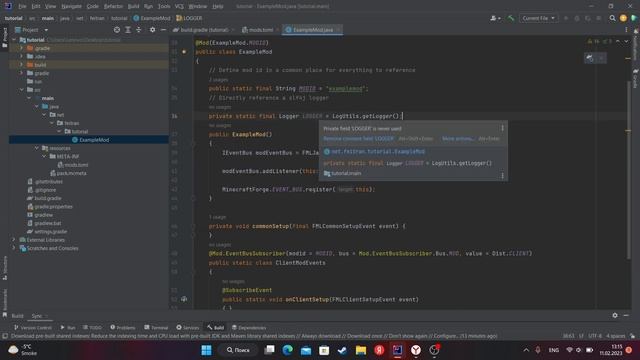Expand the build folder in project tree
This screenshot has width=640, height=360.
[x=22, y=64]
